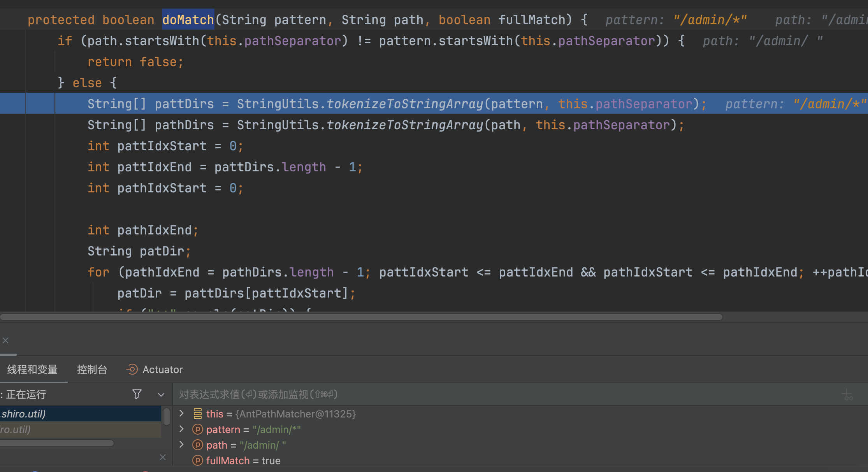Image resolution: width=868 pixels, height=472 pixels.
Task: Open the thread selector dropdown arrow
Action: click(x=161, y=395)
